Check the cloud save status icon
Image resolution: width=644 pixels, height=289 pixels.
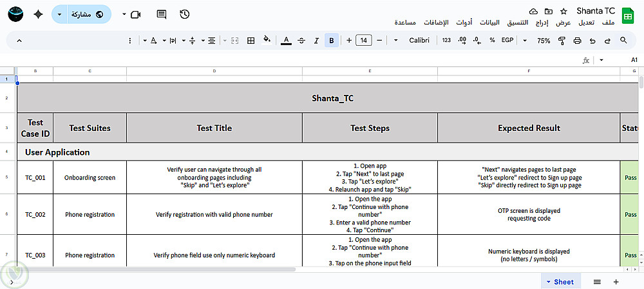pos(533,11)
